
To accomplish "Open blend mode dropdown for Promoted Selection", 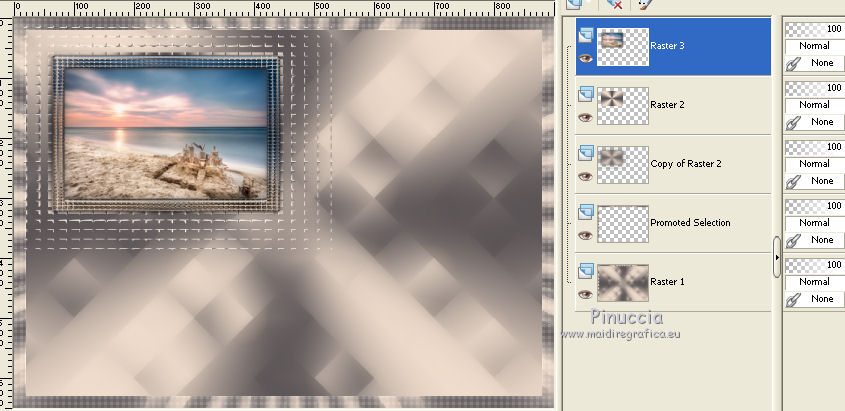I will (x=815, y=222).
